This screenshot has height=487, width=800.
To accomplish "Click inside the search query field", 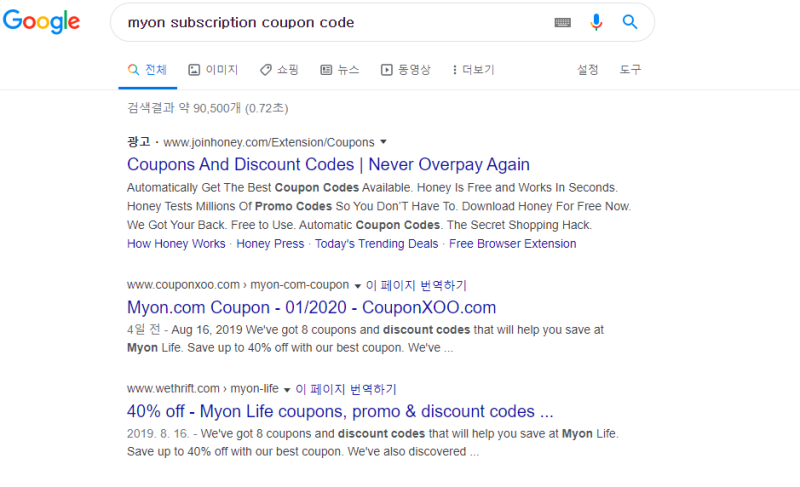I will coord(330,22).
